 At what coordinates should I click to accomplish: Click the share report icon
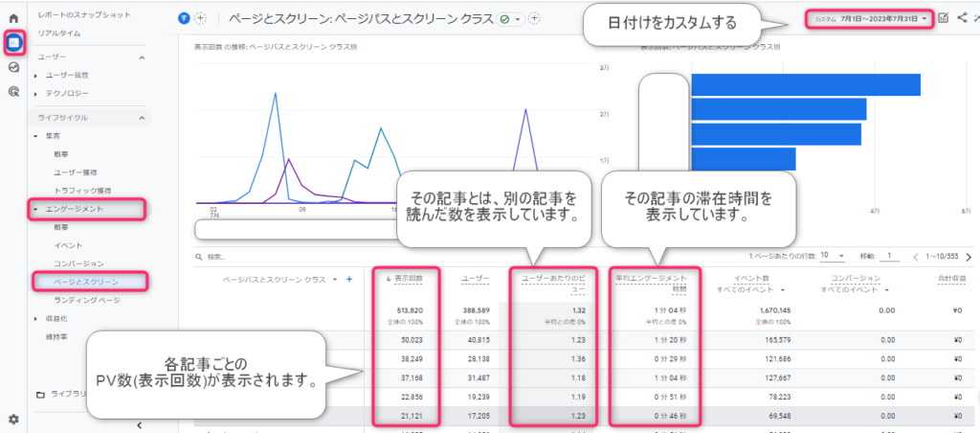pyautogui.click(x=961, y=18)
